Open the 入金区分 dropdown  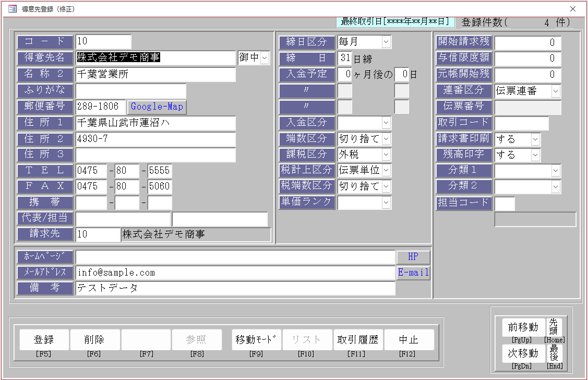click(x=386, y=123)
